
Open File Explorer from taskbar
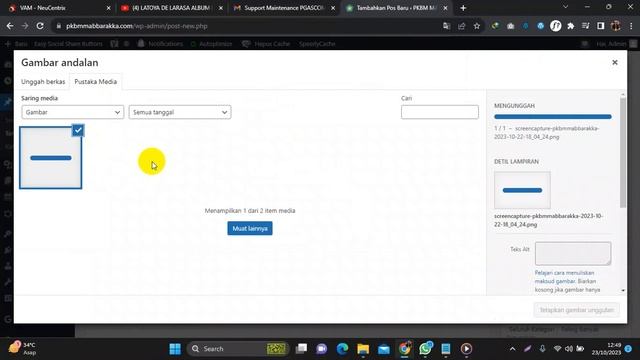coord(363,349)
